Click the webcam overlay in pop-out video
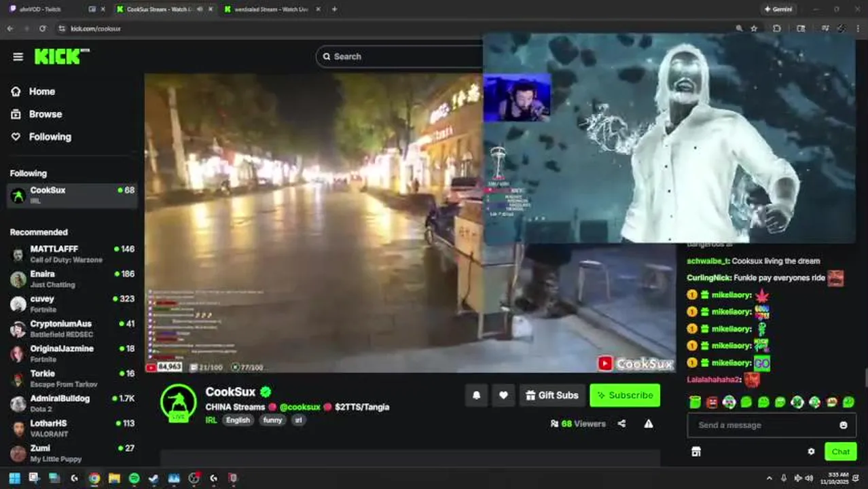This screenshot has height=489, width=868. click(x=517, y=98)
